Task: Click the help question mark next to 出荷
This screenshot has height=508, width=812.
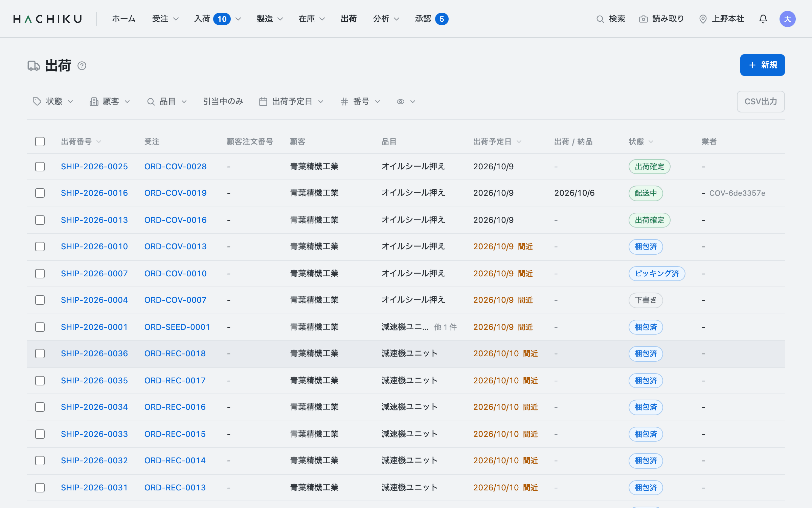Action: pos(82,66)
